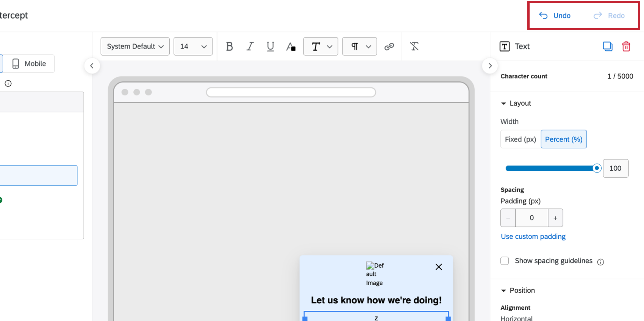
Task: Open the spacing guidelines info icon
Action: click(600, 262)
